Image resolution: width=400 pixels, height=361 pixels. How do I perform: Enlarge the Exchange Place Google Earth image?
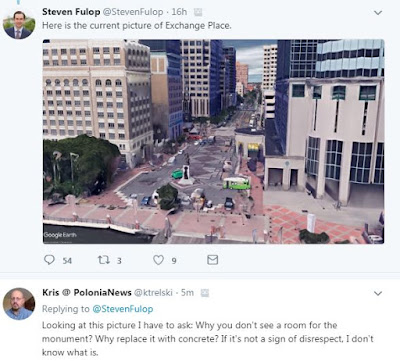click(x=213, y=142)
